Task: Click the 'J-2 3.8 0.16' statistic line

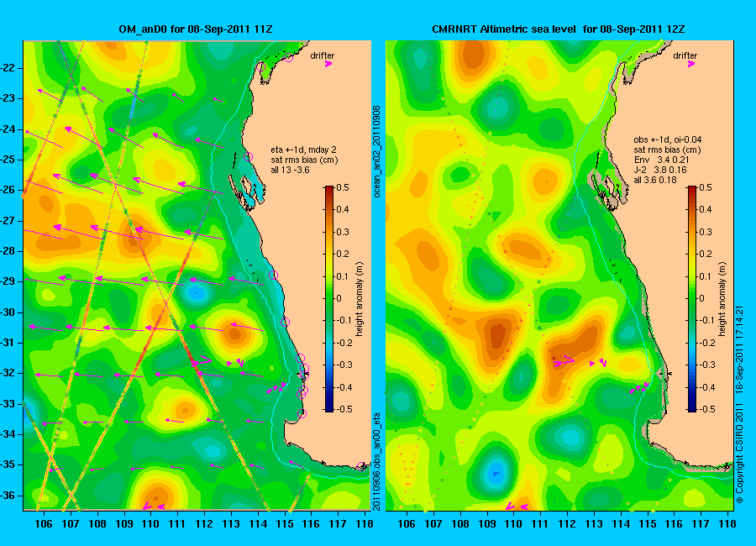Action: [x=660, y=170]
